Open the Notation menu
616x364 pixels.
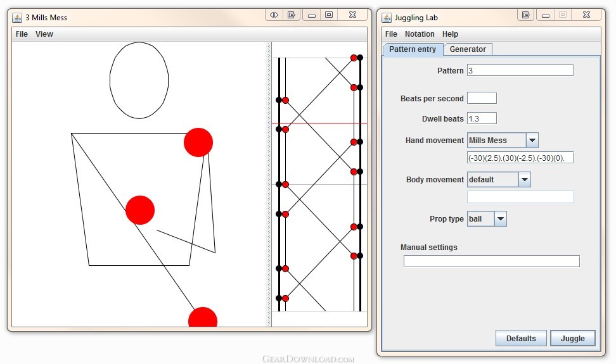pyautogui.click(x=420, y=34)
